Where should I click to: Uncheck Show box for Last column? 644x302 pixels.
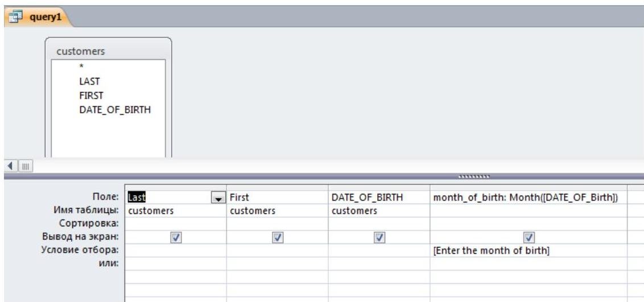175,238
